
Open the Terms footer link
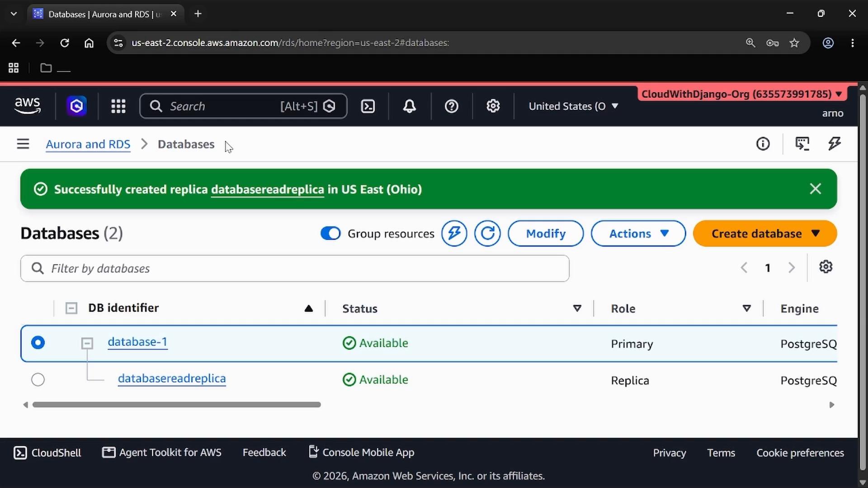point(721,453)
